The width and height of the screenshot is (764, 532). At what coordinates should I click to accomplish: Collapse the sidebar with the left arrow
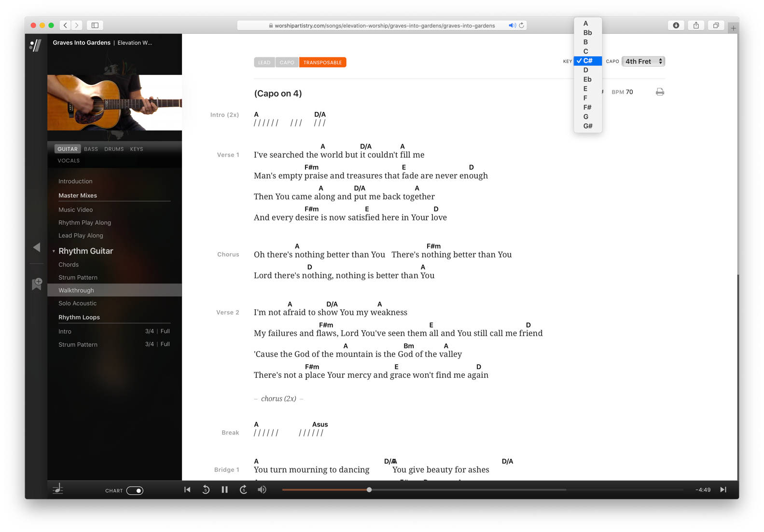click(37, 247)
